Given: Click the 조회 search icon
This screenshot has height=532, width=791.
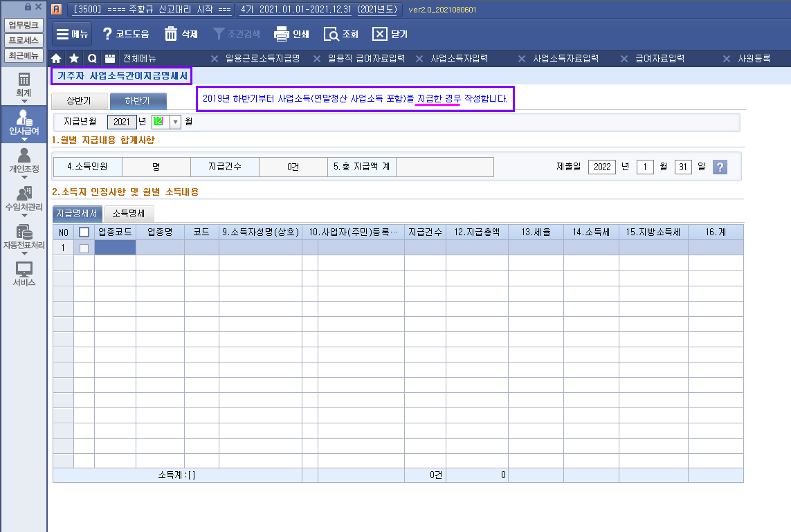Looking at the screenshot, I should (x=331, y=34).
